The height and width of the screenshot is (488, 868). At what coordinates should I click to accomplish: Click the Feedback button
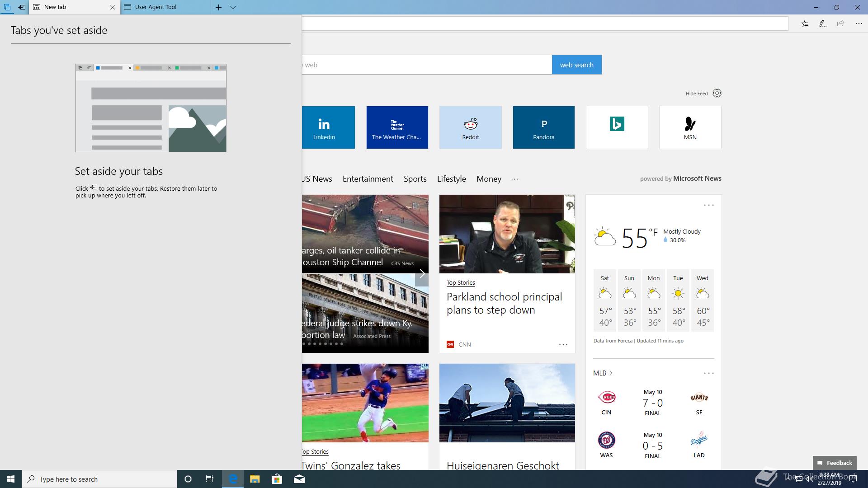(x=835, y=463)
